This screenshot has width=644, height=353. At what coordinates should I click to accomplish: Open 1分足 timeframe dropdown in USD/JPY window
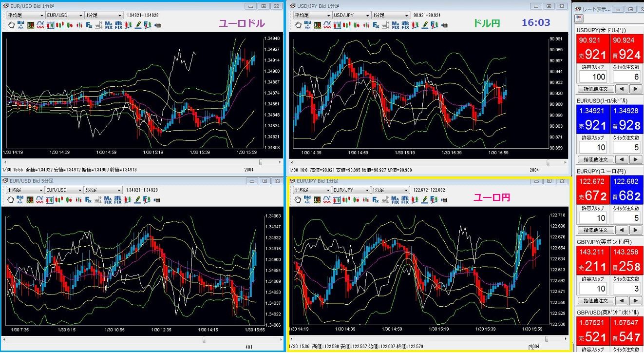(390, 15)
